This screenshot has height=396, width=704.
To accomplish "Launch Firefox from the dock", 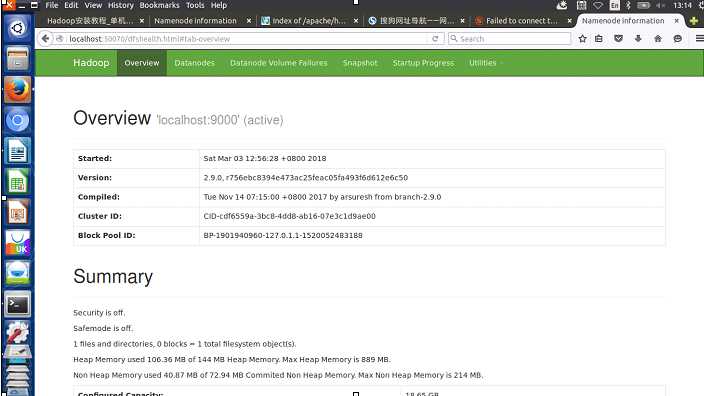I will (x=18, y=90).
